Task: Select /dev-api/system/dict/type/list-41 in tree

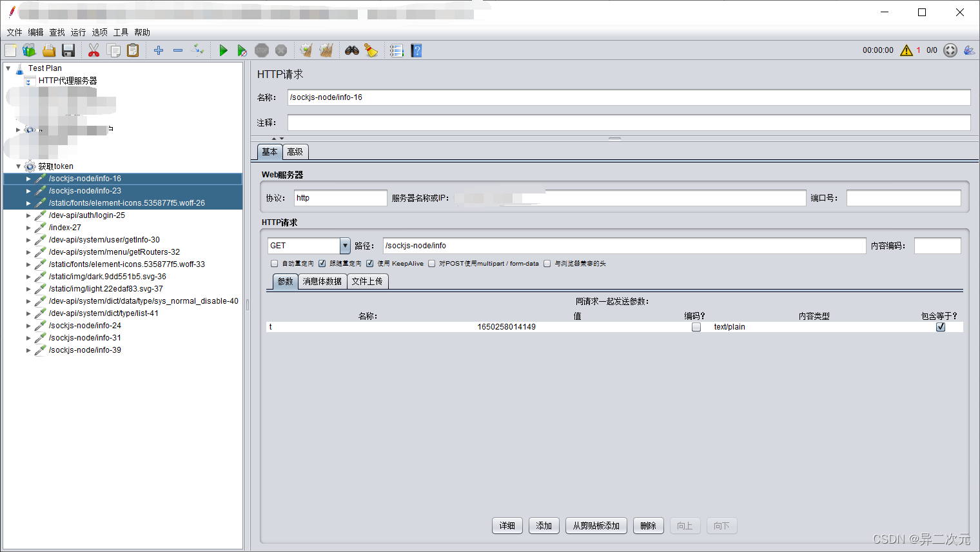Action: point(103,313)
